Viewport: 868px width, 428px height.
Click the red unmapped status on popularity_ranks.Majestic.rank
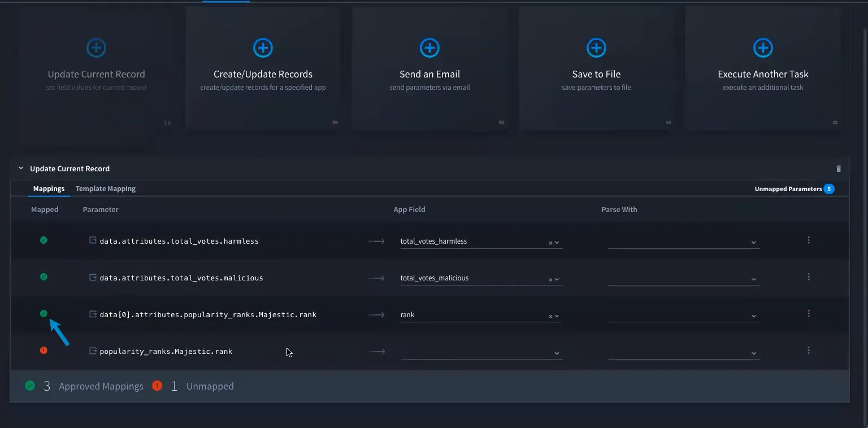point(44,351)
